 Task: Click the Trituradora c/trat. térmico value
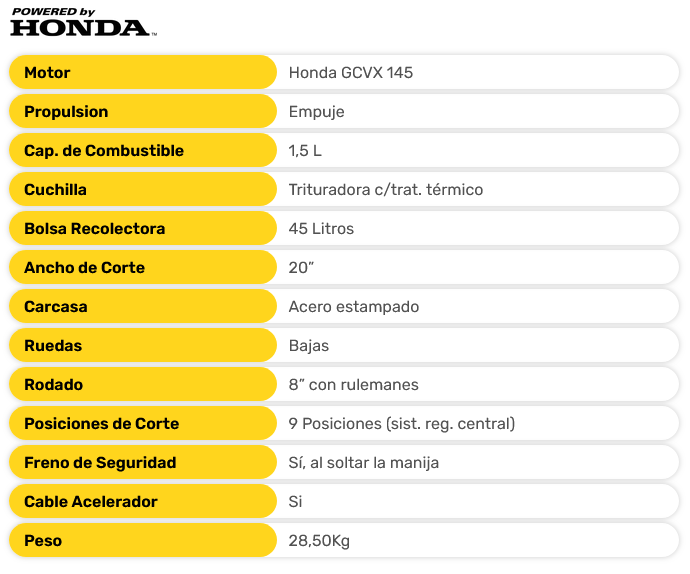(386, 189)
